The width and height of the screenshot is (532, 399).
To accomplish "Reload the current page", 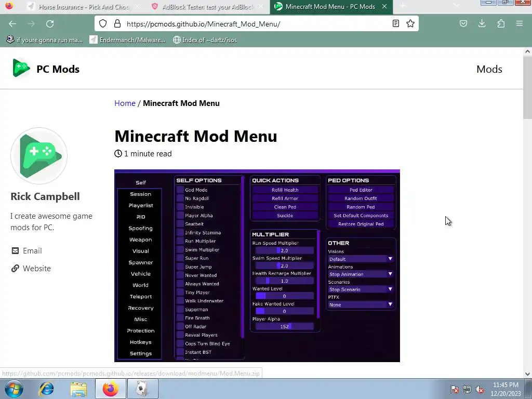I will tap(50, 24).
